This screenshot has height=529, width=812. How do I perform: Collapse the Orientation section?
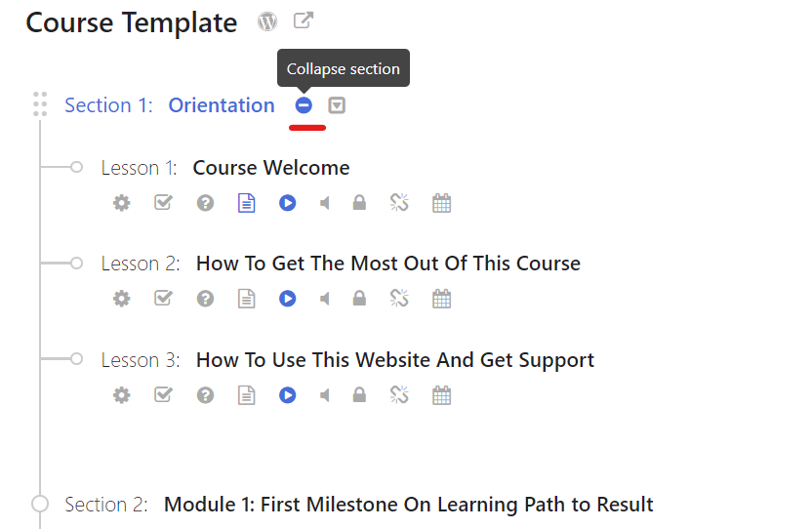(x=304, y=105)
